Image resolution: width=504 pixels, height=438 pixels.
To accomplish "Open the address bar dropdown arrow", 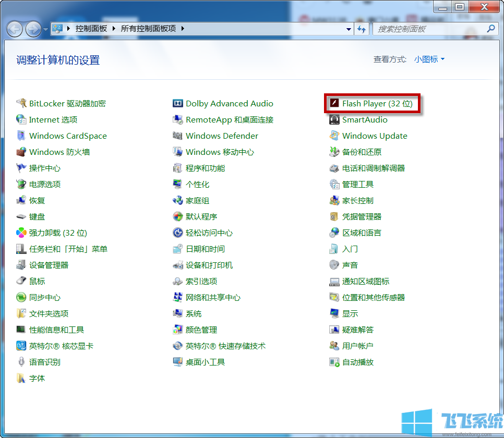I will point(349,29).
